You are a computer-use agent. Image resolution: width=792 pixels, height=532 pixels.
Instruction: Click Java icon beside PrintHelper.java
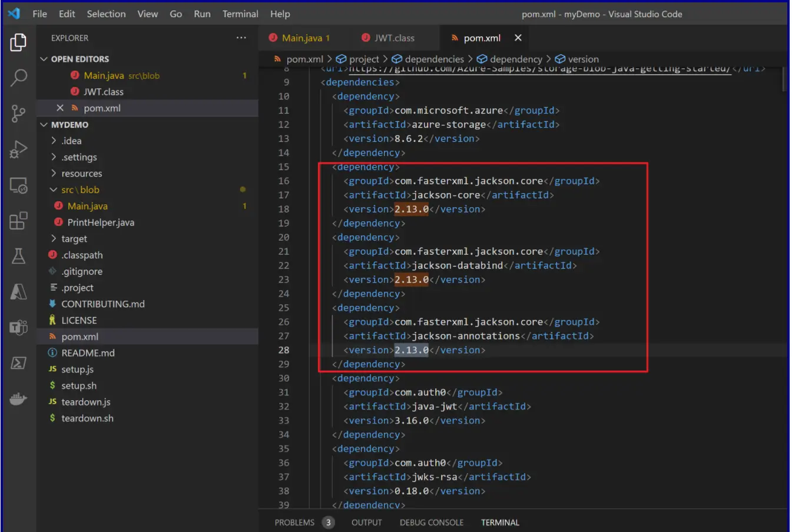click(58, 222)
